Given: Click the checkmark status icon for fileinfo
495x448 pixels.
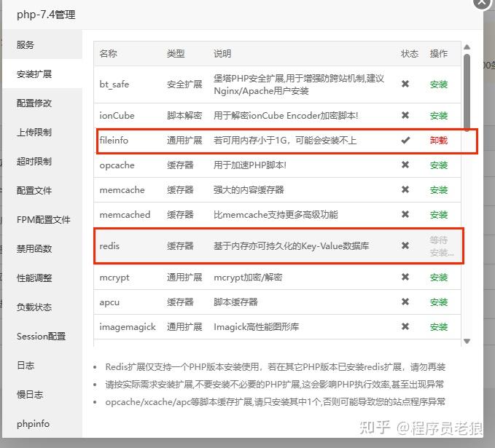Looking at the screenshot, I should 405,140.
